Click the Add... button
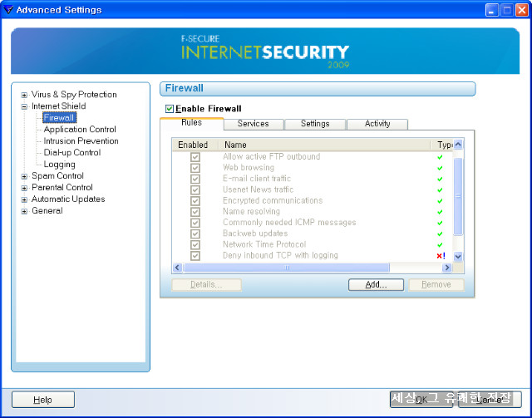Screen dimensions: 532x418 376,285
